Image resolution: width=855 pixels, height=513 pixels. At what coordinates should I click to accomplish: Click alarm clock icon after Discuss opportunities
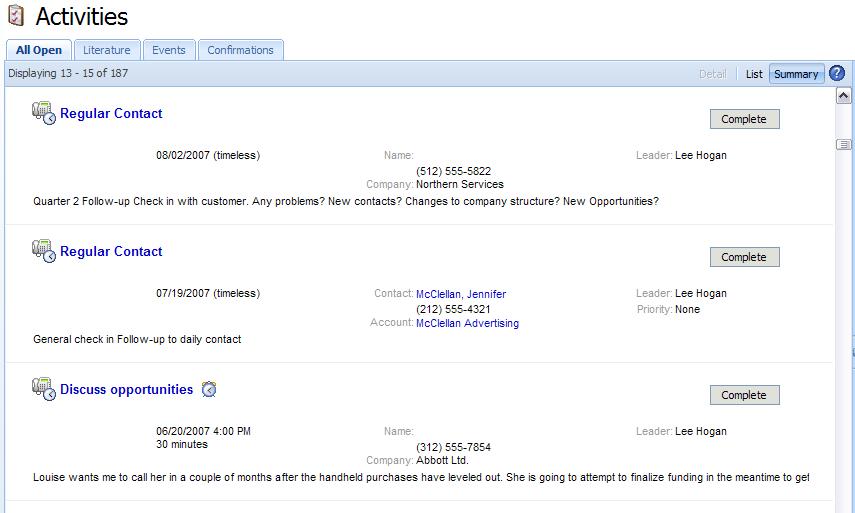[209, 390]
